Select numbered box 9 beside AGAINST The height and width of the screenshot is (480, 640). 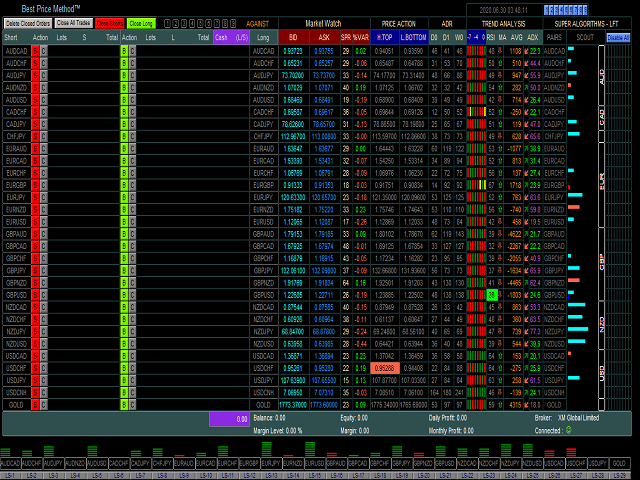click(x=233, y=24)
